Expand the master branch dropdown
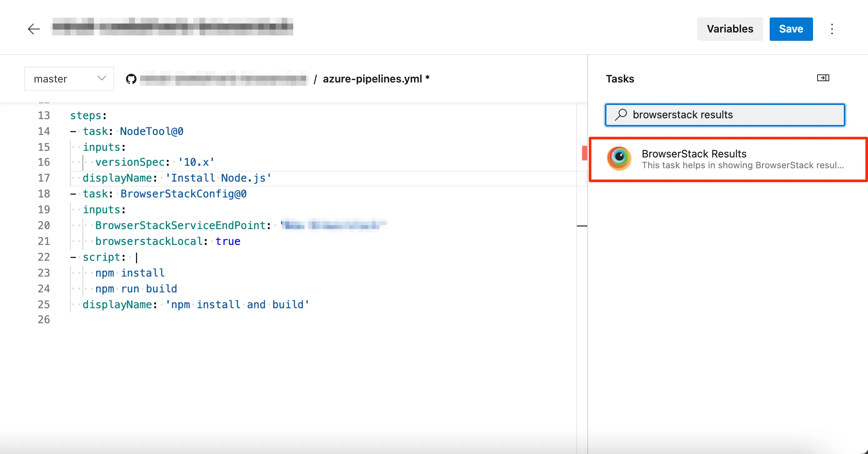 [x=69, y=79]
